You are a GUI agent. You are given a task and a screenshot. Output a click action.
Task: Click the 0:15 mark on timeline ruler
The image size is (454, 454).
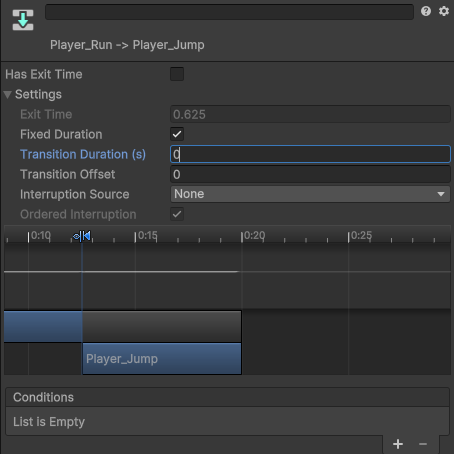(146, 236)
